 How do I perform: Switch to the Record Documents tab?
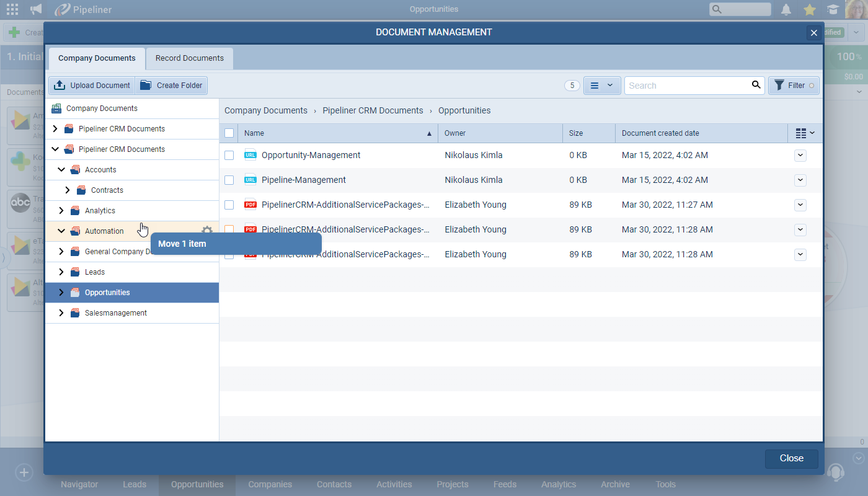[x=189, y=58]
